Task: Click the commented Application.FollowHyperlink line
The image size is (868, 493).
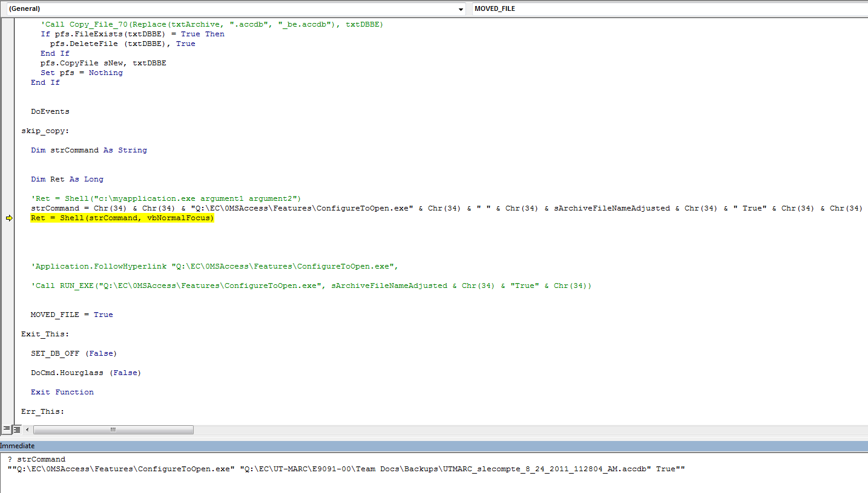Action: coord(215,266)
